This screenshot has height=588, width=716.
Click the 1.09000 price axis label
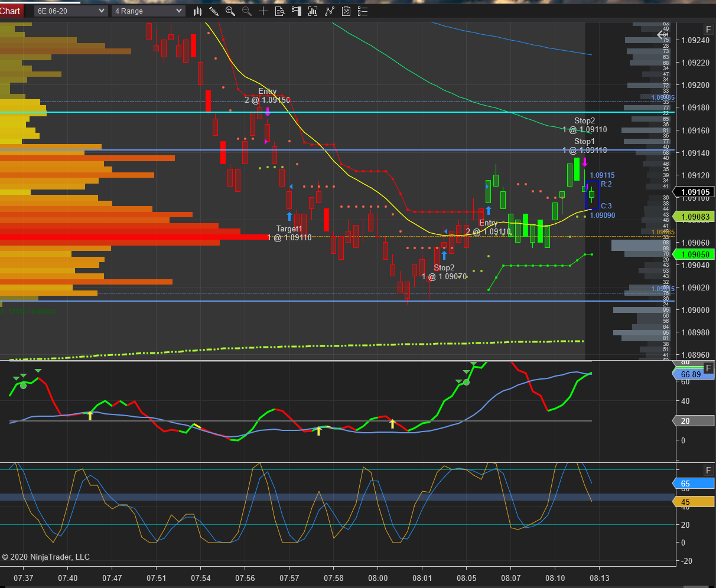point(695,310)
